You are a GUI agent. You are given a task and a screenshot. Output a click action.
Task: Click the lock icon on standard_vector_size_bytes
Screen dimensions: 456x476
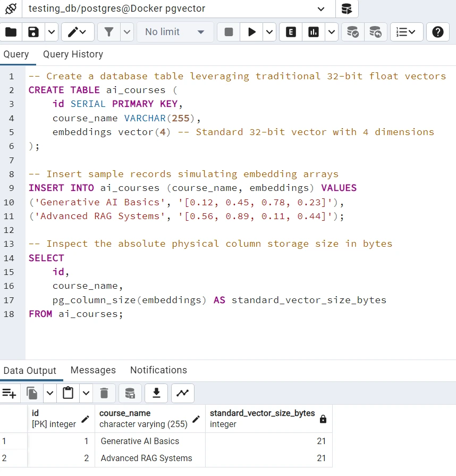pos(323,419)
